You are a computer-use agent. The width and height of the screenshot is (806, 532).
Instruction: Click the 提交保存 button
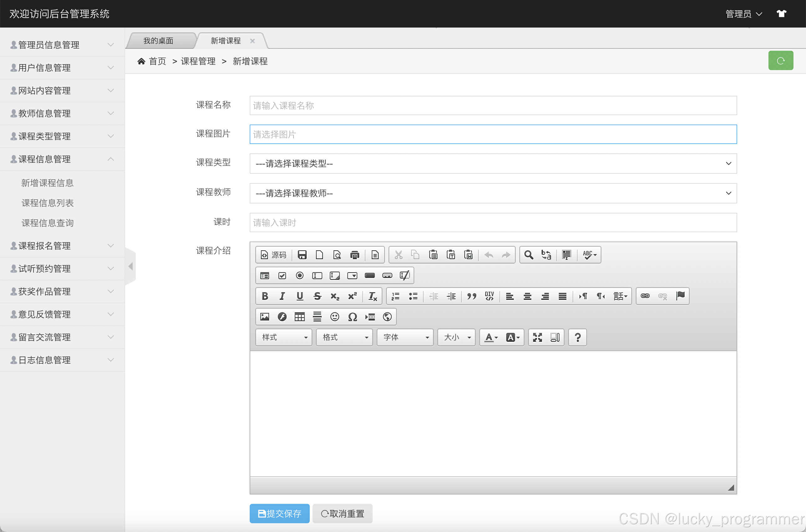pyautogui.click(x=279, y=514)
